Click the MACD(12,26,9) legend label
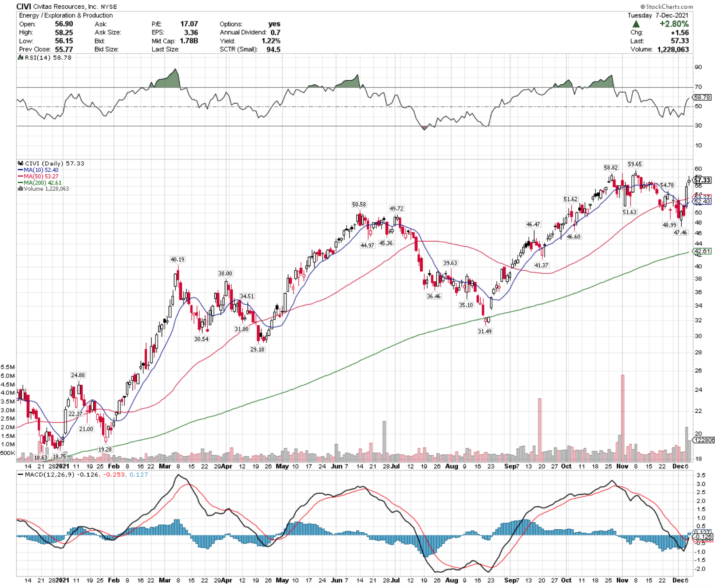Viewport: 715px width, 588px height. point(50,475)
